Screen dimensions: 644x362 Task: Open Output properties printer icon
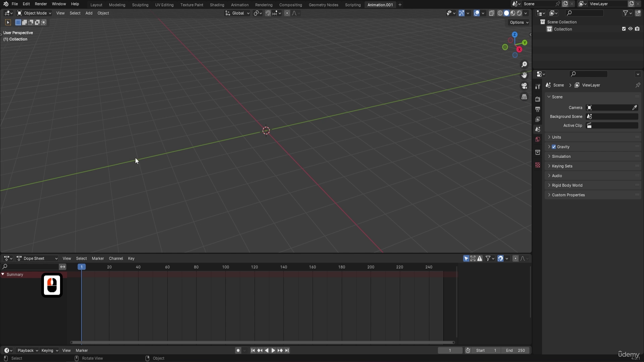click(538, 109)
